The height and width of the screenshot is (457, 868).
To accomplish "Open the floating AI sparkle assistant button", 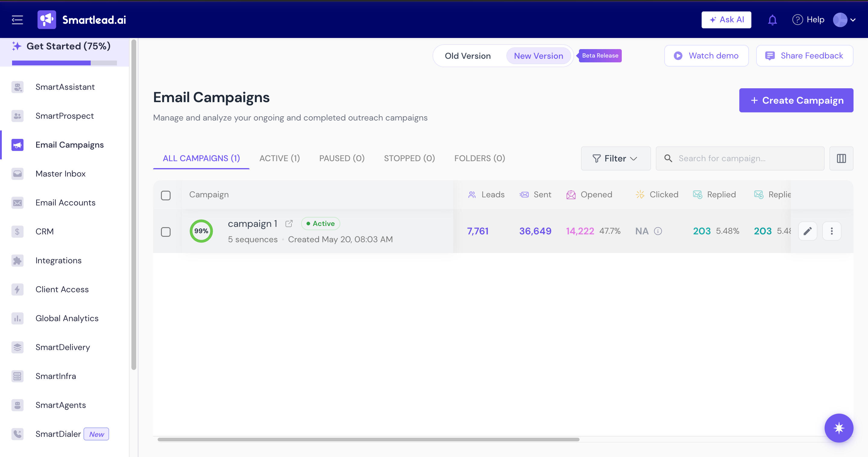I will [x=839, y=428].
